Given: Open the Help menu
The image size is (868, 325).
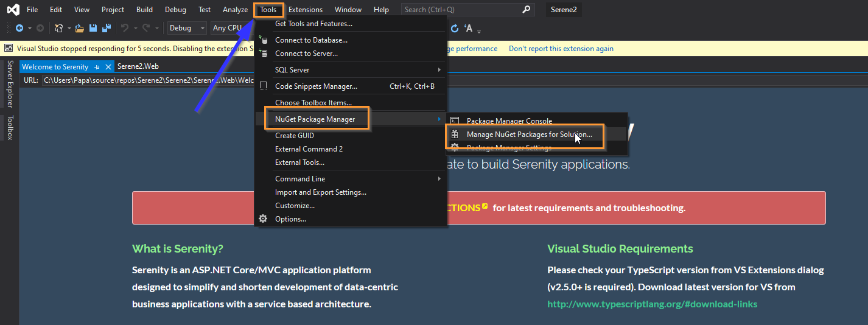Looking at the screenshot, I should click(x=381, y=10).
